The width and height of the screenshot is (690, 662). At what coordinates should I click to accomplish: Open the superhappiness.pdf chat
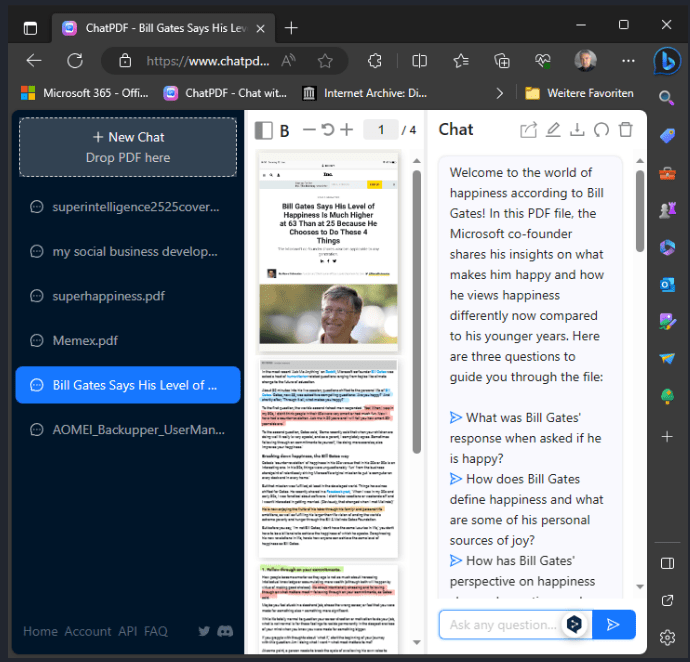pyautogui.click(x=108, y=296)
